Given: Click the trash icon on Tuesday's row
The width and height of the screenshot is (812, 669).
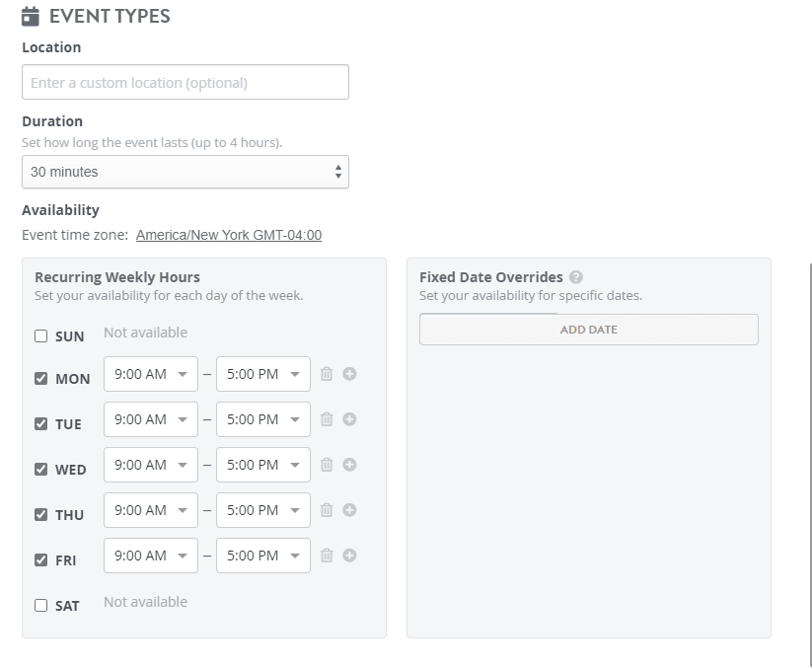Looking at the screenshot, I should pos(327,419).
